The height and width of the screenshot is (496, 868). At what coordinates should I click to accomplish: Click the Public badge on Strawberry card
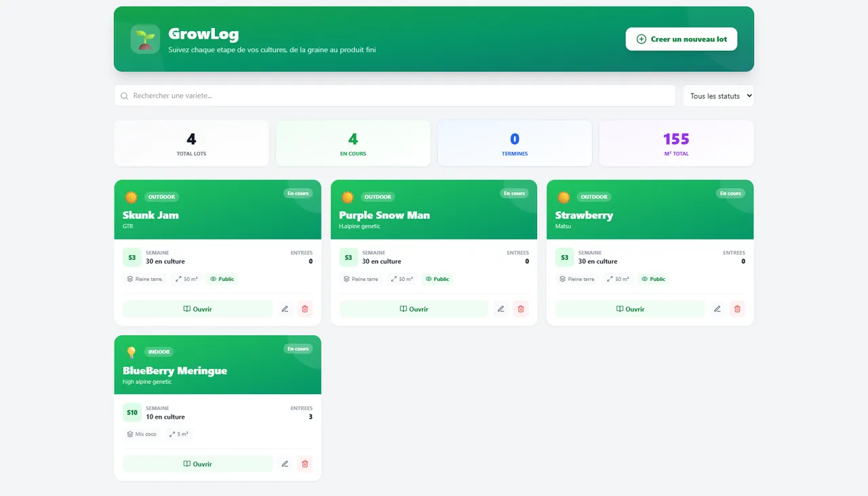(654, 279)
